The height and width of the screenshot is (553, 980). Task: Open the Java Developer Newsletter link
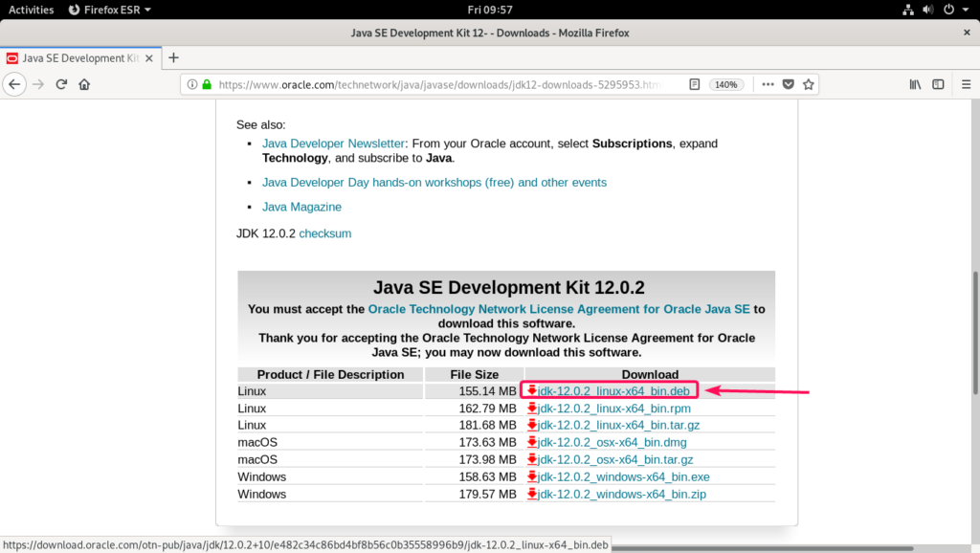(334, 144)
